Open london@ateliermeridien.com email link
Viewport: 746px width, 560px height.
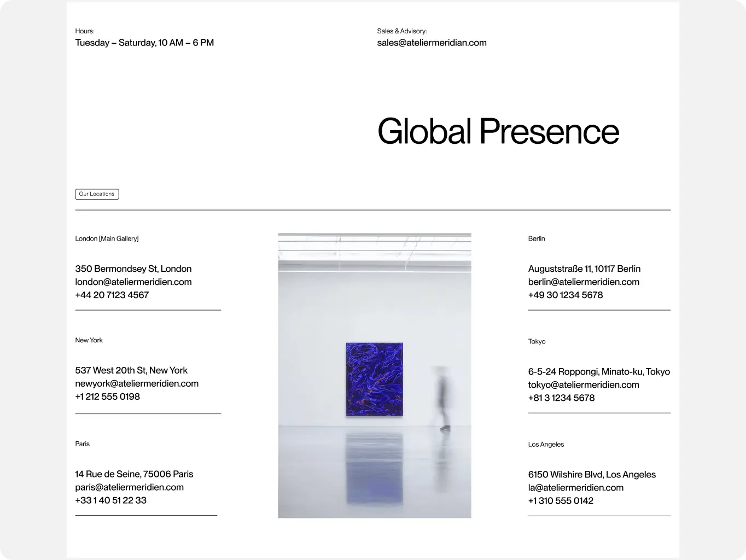point(133,282)
